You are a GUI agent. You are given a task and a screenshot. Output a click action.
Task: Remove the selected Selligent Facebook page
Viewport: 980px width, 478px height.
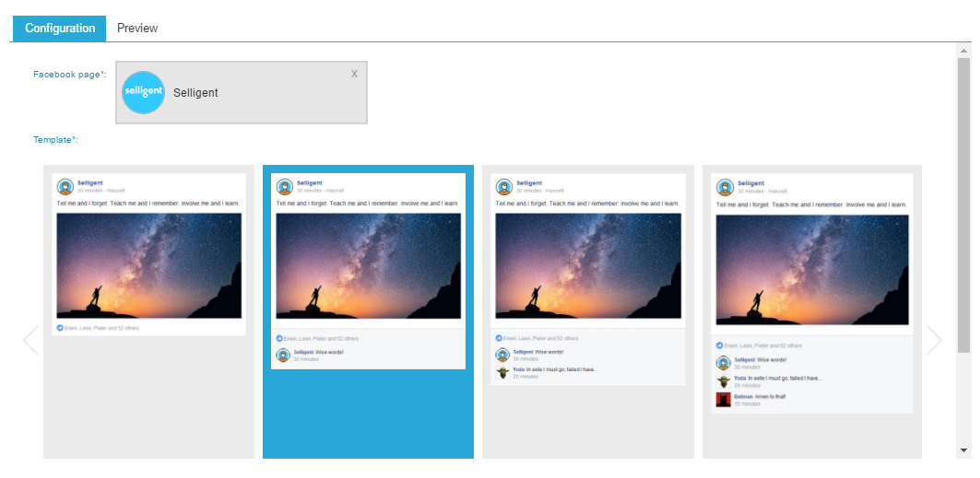pyautogui.click(x=354, y=74)
